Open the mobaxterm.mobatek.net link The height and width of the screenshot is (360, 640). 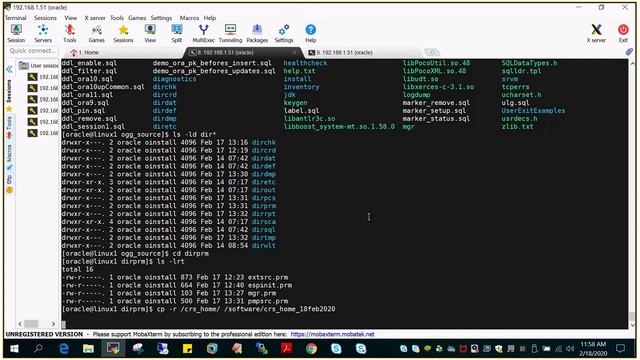(x=332, y=334)
